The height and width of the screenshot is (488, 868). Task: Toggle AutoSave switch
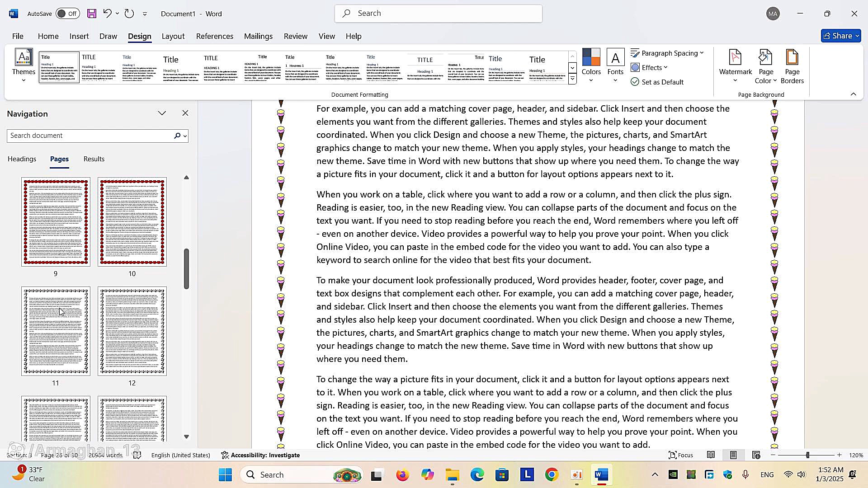[x=67, y=14]
